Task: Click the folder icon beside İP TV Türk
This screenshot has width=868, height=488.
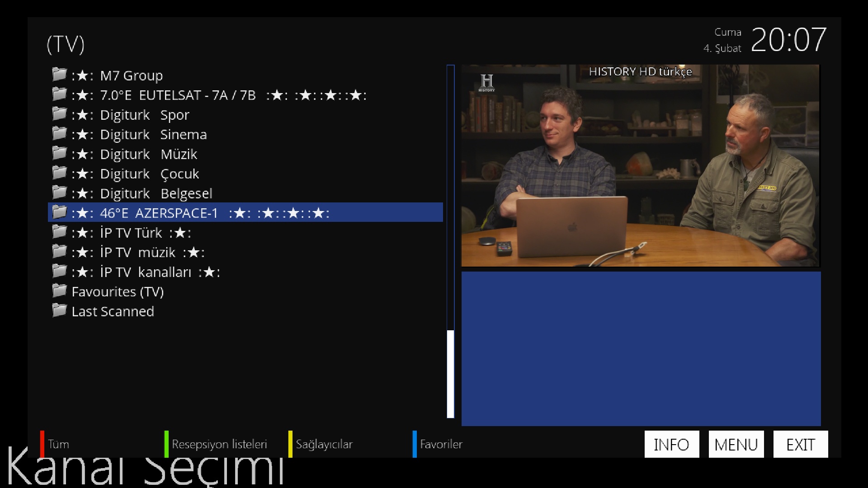Action: [59, 231]
